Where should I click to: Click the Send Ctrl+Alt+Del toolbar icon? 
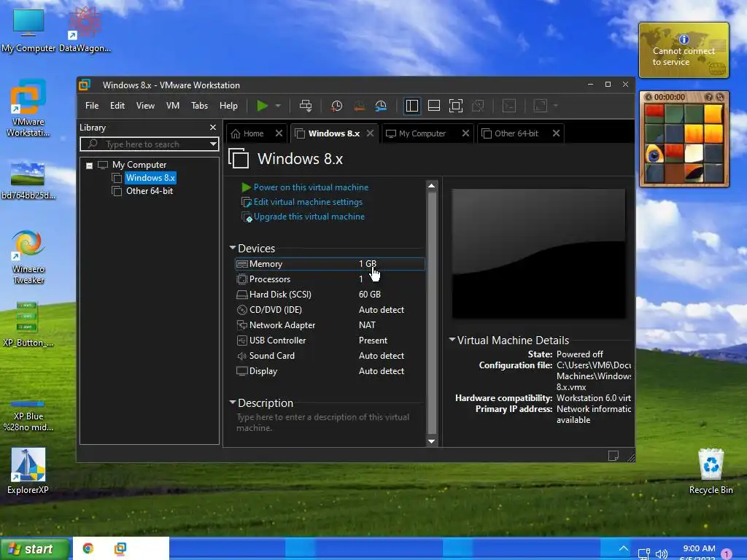[306, 106]
